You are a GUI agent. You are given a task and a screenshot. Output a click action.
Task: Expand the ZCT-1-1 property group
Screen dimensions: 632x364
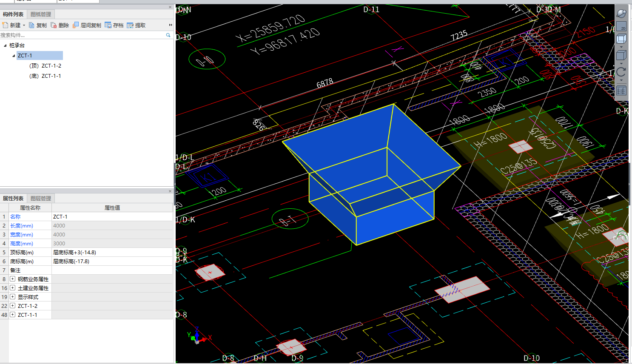pos(13,315)
